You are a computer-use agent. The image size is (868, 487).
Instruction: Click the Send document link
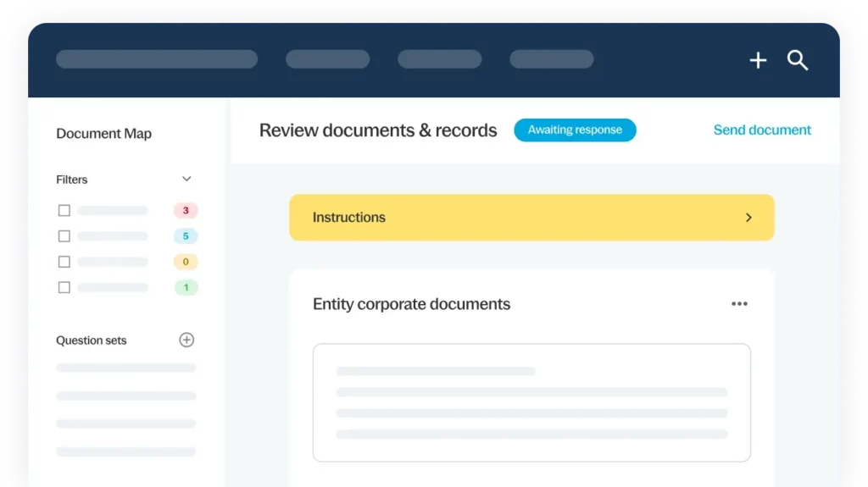coord(761,130)
